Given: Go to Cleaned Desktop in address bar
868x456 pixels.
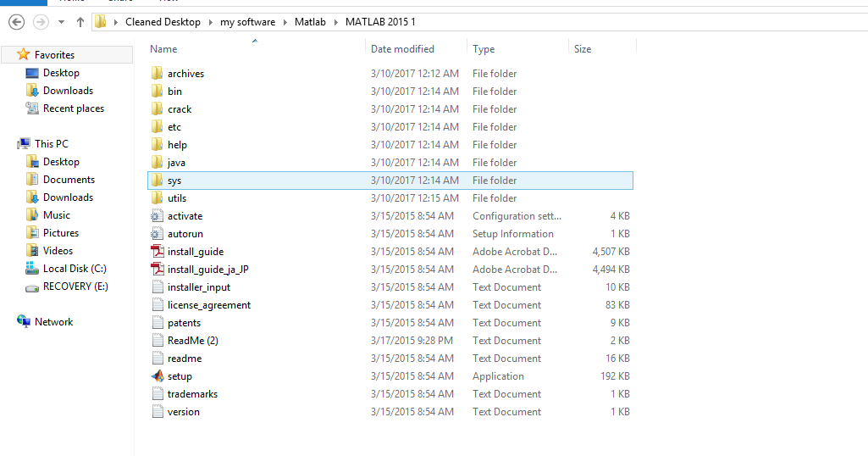Looking at the screenshot, I should tap(163, 22).
